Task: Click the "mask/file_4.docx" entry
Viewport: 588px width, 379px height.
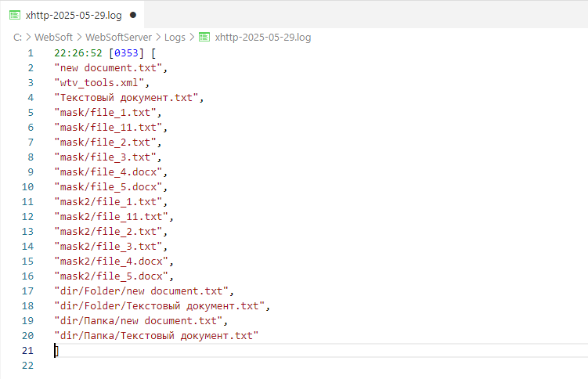Action: click(x=108, y=172)
